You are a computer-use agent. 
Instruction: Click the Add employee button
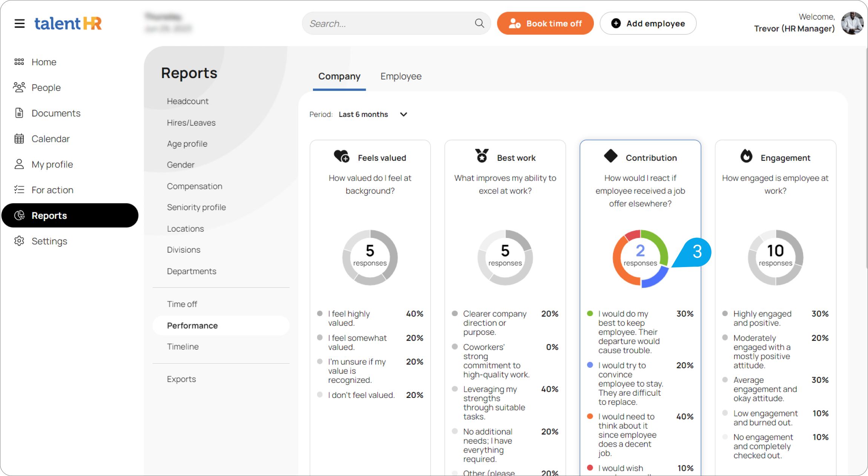(648, 23)
